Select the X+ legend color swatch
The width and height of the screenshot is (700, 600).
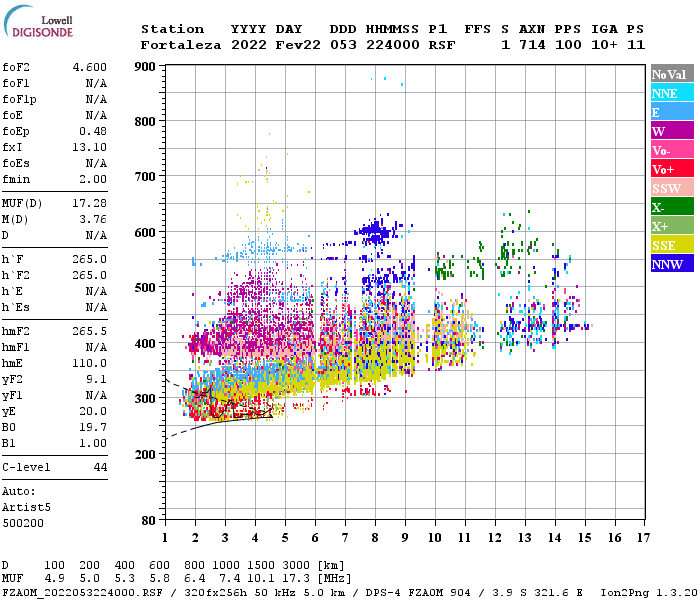(x=672, y=226)
